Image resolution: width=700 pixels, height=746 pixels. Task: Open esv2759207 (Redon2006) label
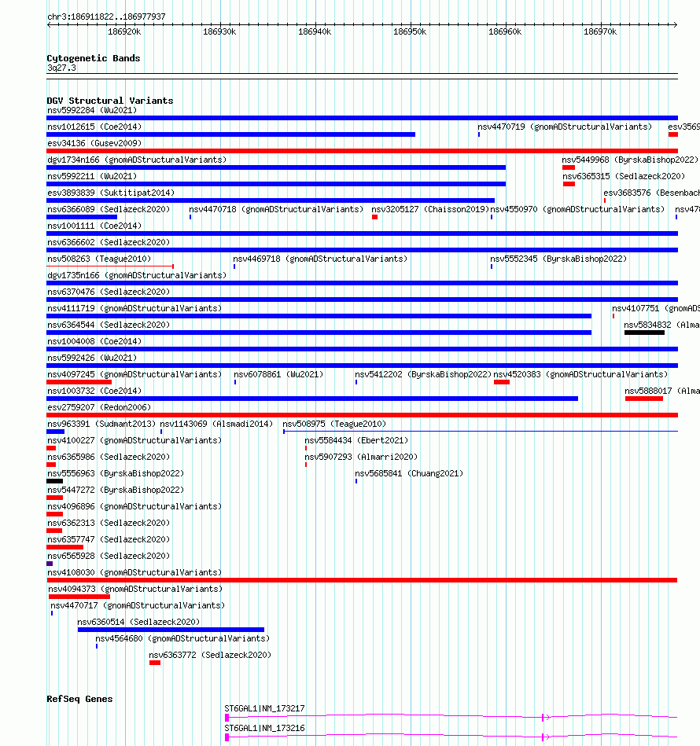99,407
